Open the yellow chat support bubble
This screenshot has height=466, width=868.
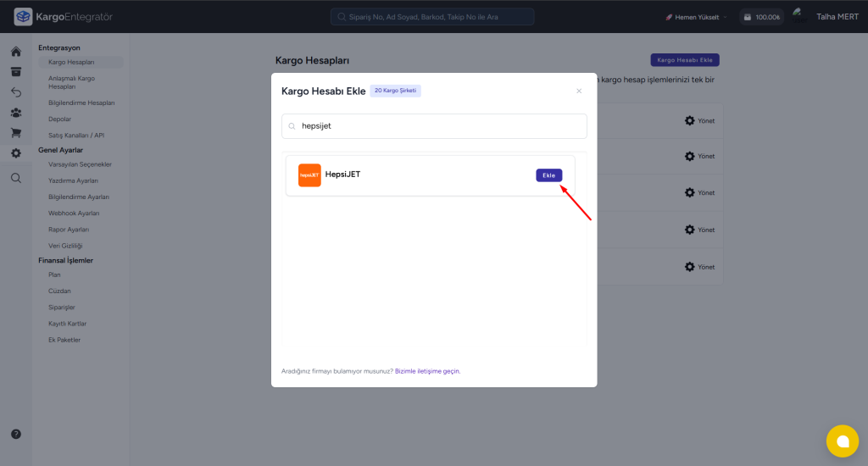[842, 441]
